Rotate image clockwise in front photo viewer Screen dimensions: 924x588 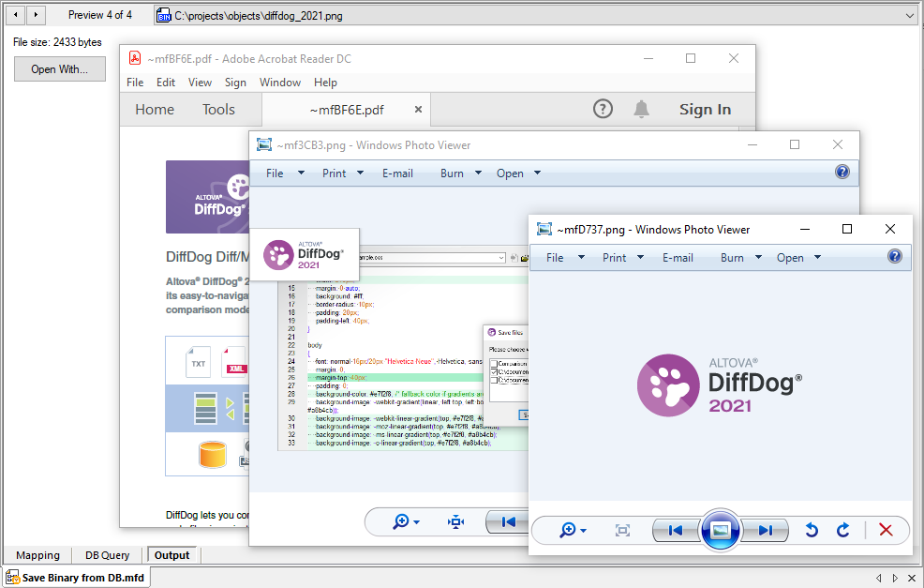(x=842, y=531)
